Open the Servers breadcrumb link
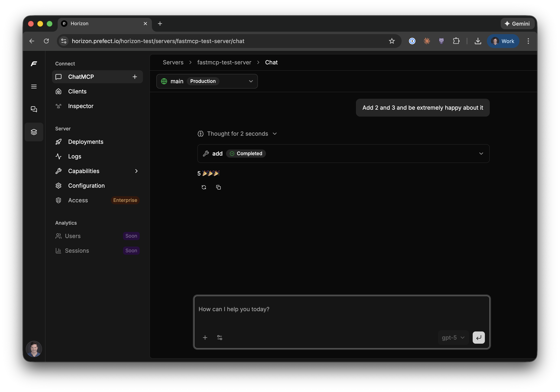The width and height of the screenshot is (560, 392). (x=173, y=62)
